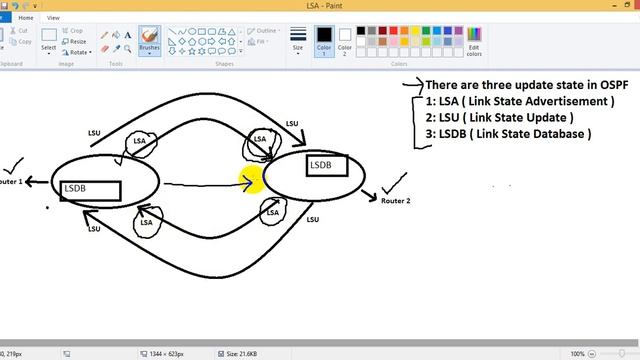Image resolution: width=640 pixels, height=360 pixels.
Task: Click the zoom out minus button
Action: [592, 354]
